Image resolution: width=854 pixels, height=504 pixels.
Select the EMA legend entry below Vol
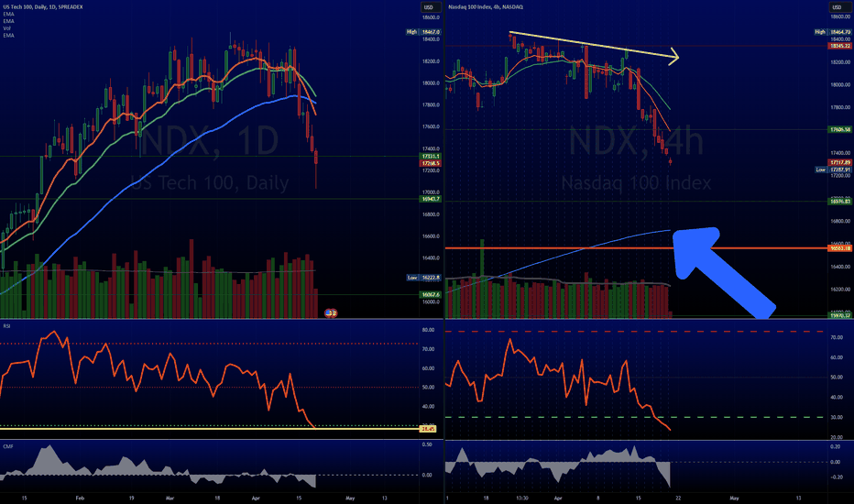pos(9,36)
